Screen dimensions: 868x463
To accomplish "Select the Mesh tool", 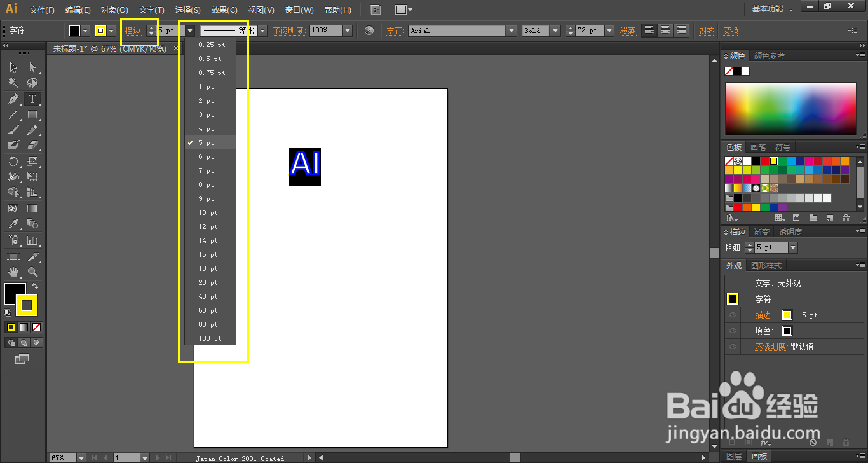I will pos(13,209).
